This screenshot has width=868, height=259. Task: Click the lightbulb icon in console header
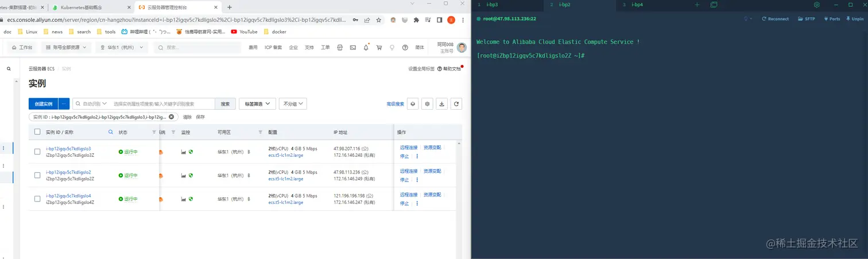tap(392, 48)
